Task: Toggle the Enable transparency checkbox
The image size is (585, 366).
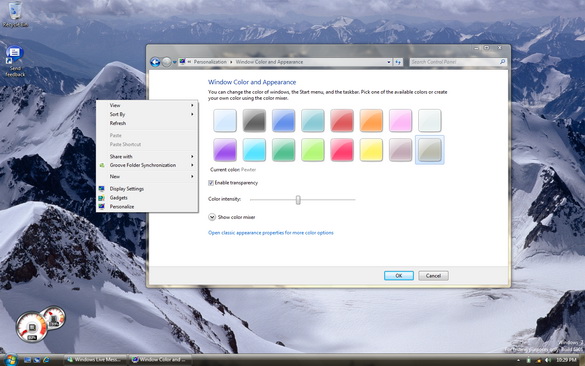Action: coord(211,183)
